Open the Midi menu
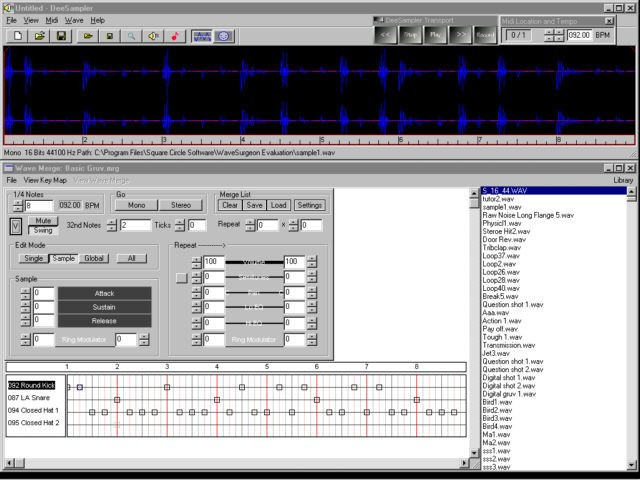This screenshot has height=480, width=640. click(x=52, y=20)
